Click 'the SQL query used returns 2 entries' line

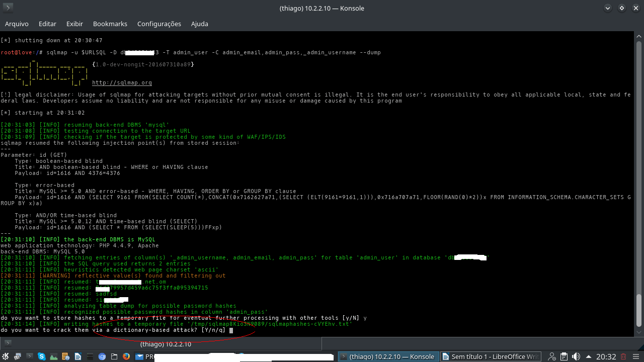coord(96,263)
